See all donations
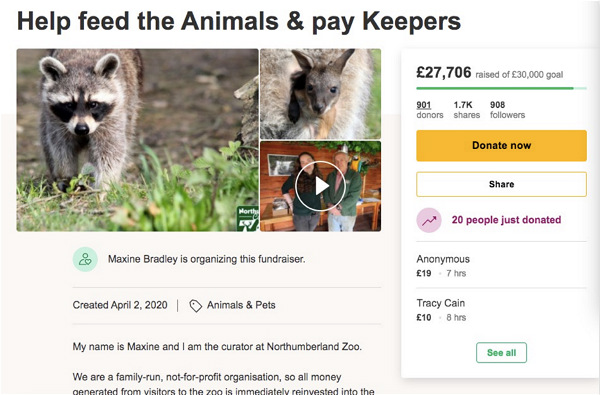The width and height of the screenshot is (600, 395). tap(501, 353)
